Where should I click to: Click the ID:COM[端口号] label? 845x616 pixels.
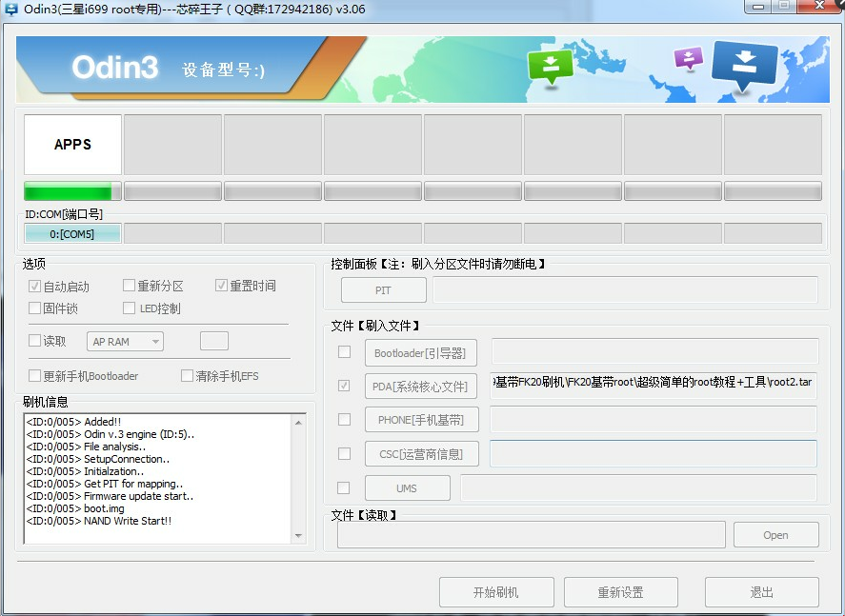[64, 214]
